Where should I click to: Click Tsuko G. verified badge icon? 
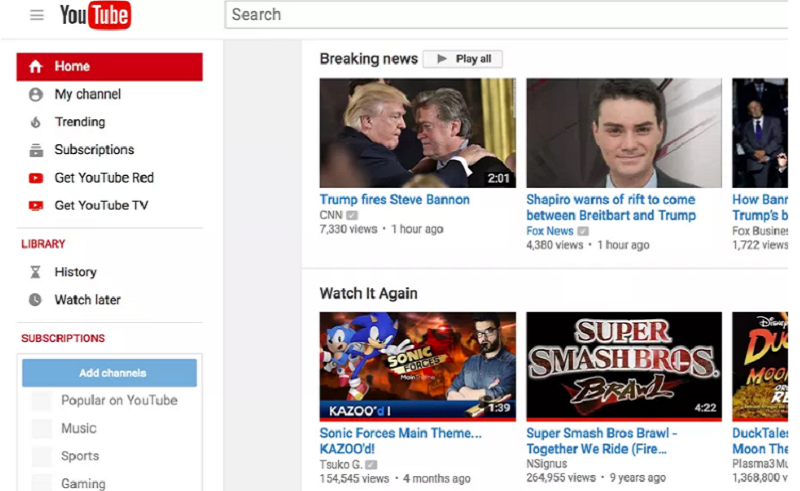[371, 464]
